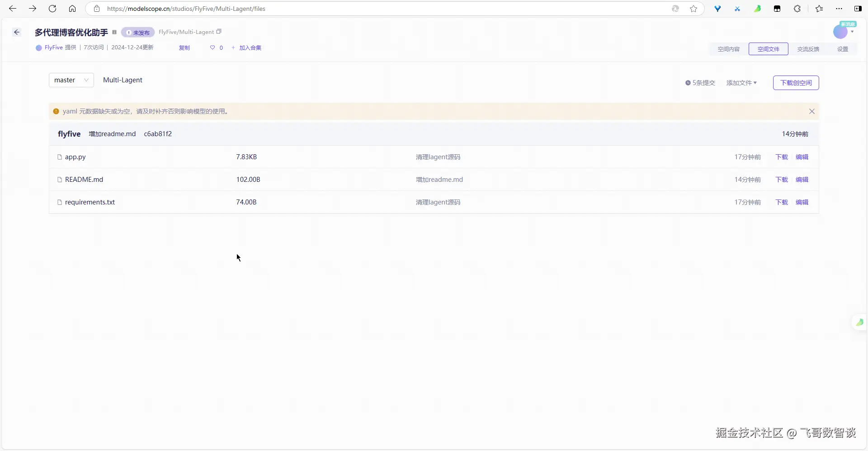Screen dimensions: 868x451
Task: View the 5条提交 commit history
Action: click(x=700, y=83)
